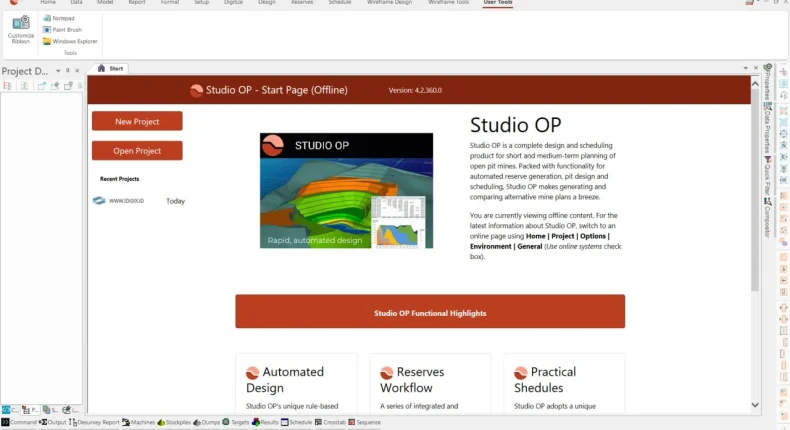This screenshot has width=790, height=430.
Task: Switch to the Format ribbon tab
Action: 170,3
